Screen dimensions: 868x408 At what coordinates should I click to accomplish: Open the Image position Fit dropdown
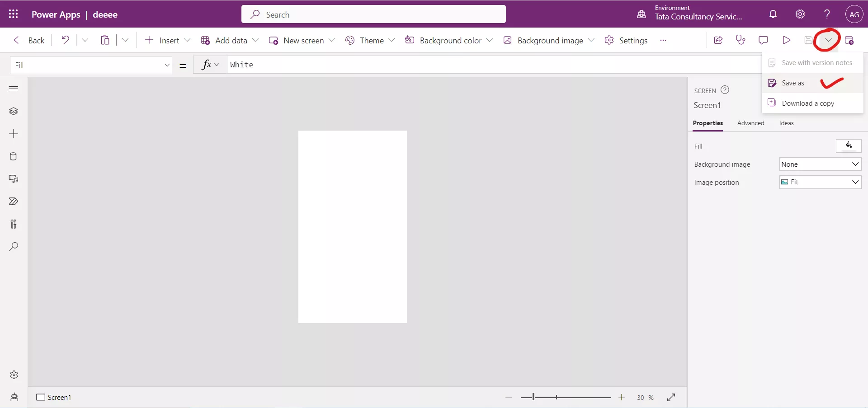pyautogui.click(x=820, y=182)
